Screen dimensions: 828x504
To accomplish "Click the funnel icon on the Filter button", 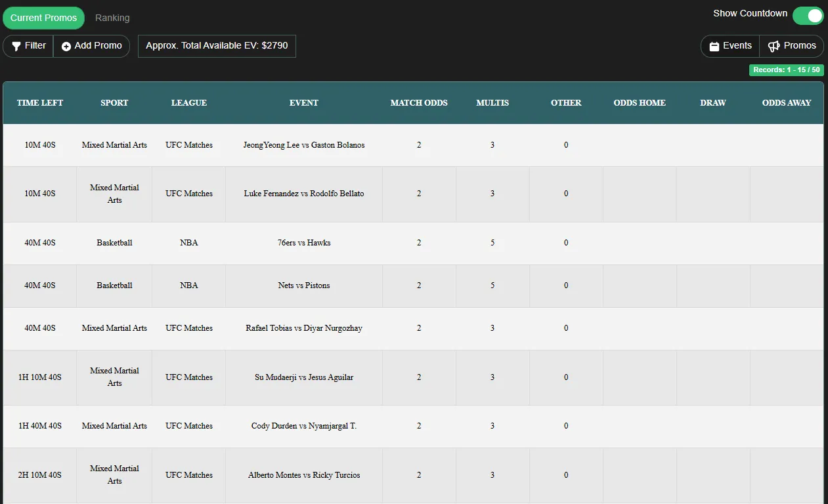I will [15, 46].
